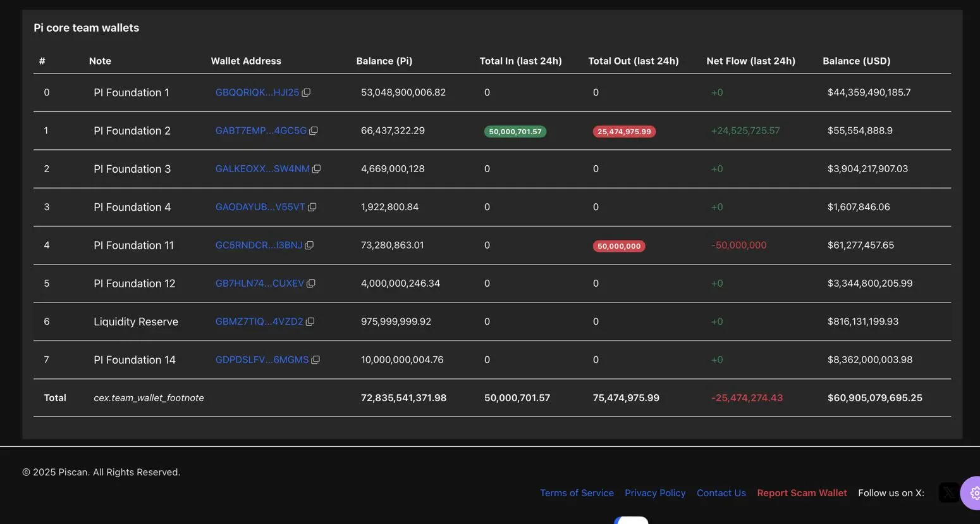This screenshot has width=980, height=524.
Task: Select the PI Foundation 12 note cell
Action: [x=134, y=284]
